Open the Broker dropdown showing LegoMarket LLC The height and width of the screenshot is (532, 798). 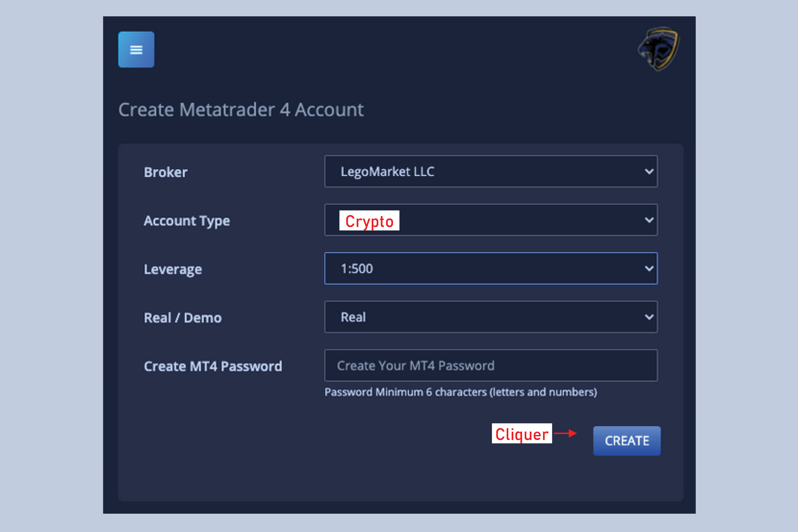(x=491, y=171)
